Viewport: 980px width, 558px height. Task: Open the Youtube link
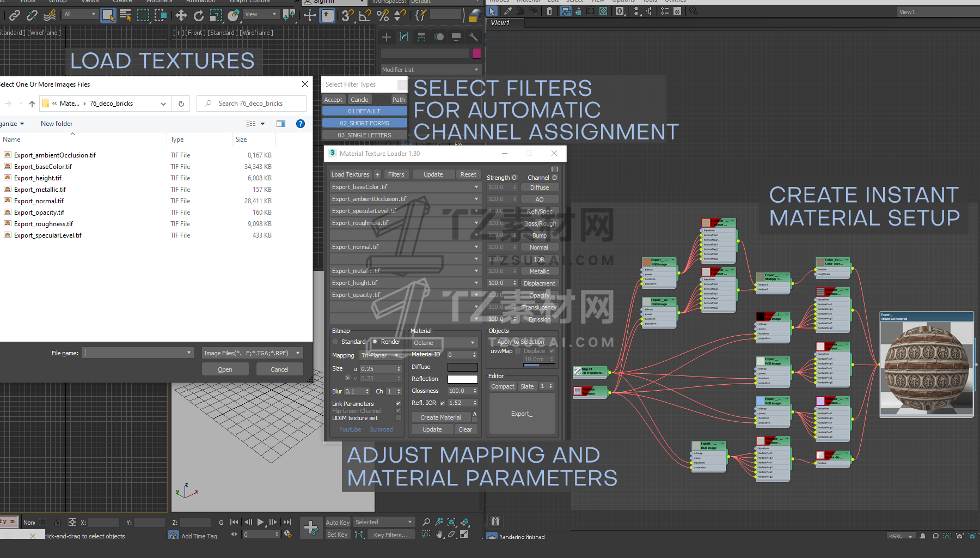pos(350,429)
